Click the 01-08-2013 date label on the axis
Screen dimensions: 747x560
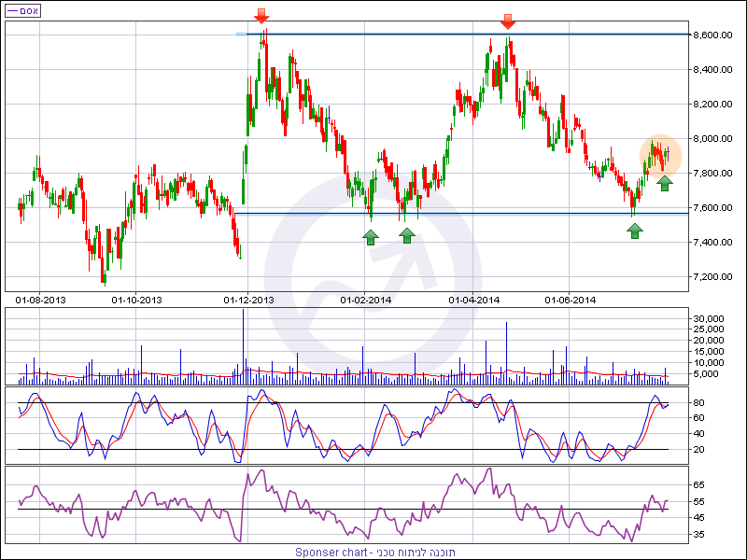(41, 300)
